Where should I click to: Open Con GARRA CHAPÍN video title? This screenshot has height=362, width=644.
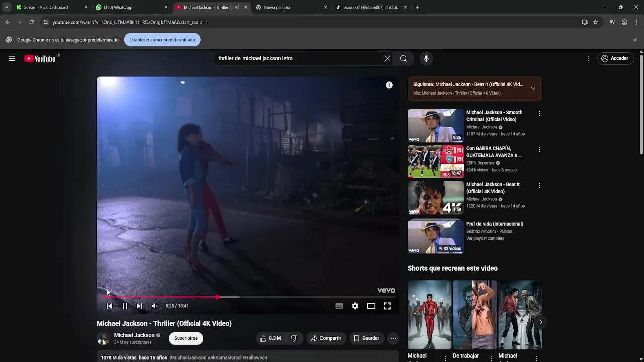pos(494,152)
